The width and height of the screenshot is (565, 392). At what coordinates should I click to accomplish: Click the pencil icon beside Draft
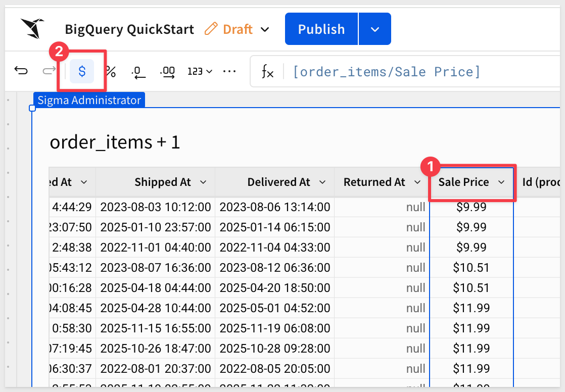[211, 29]
